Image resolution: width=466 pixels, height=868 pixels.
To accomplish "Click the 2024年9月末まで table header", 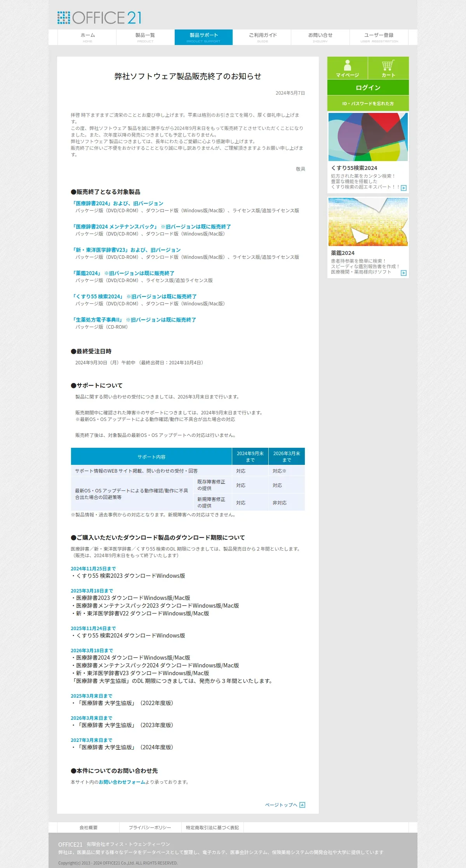I will click(250, 457).
